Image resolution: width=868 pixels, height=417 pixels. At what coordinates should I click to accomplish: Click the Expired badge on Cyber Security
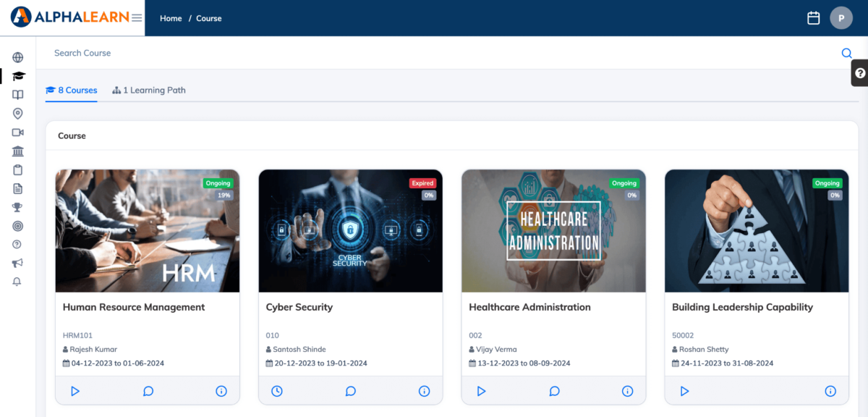[422, 183]
